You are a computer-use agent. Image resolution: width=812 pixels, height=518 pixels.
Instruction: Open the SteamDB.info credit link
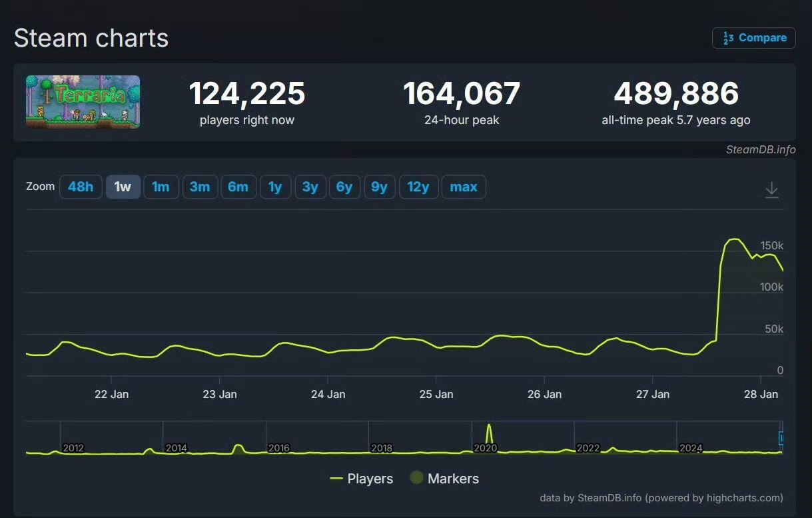tap(761, 149)
